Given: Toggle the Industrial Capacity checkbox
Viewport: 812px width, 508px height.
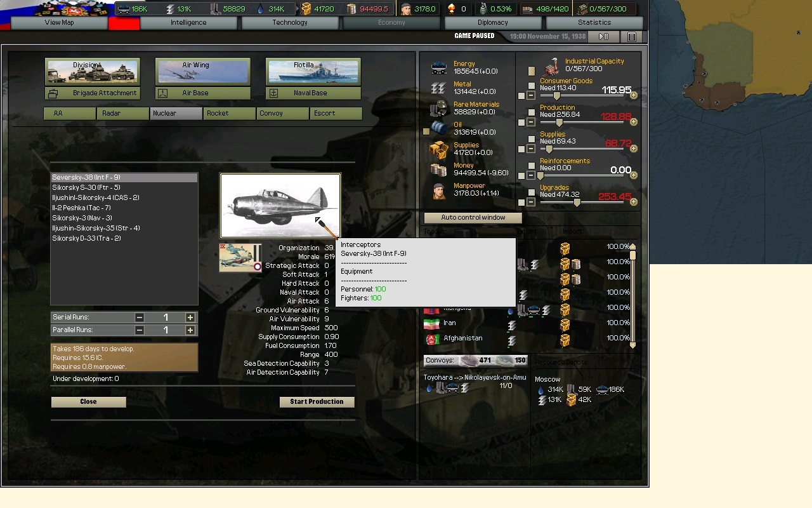Looking at the screenshot, I should 532,71.
